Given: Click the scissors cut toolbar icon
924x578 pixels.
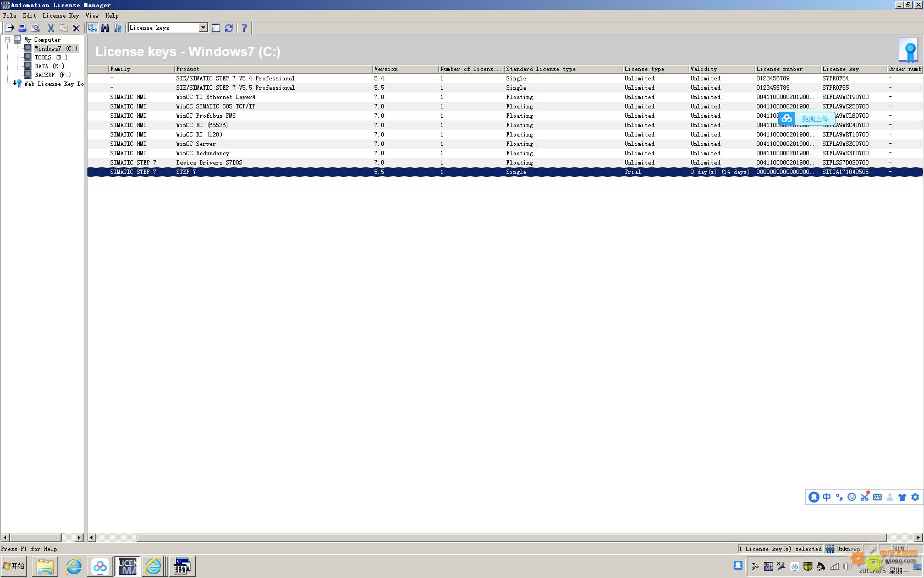Looking at the screenshot, I should 51,28.
